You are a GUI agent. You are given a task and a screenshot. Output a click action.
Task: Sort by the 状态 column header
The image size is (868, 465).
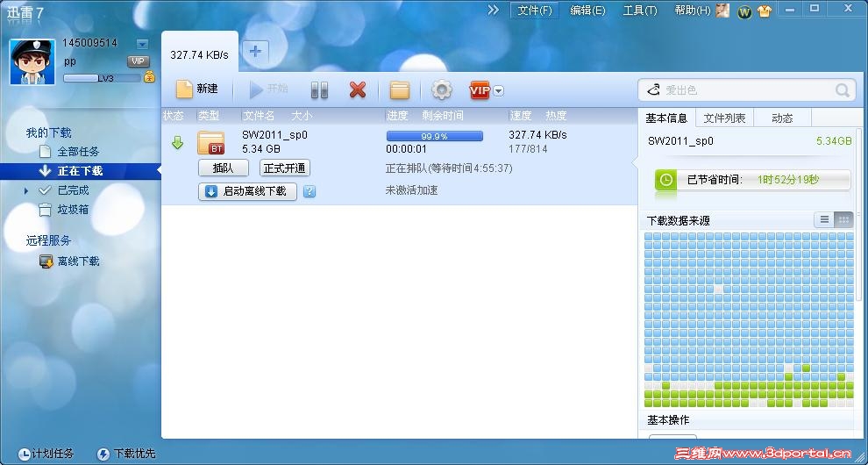(x=174, y=116)
